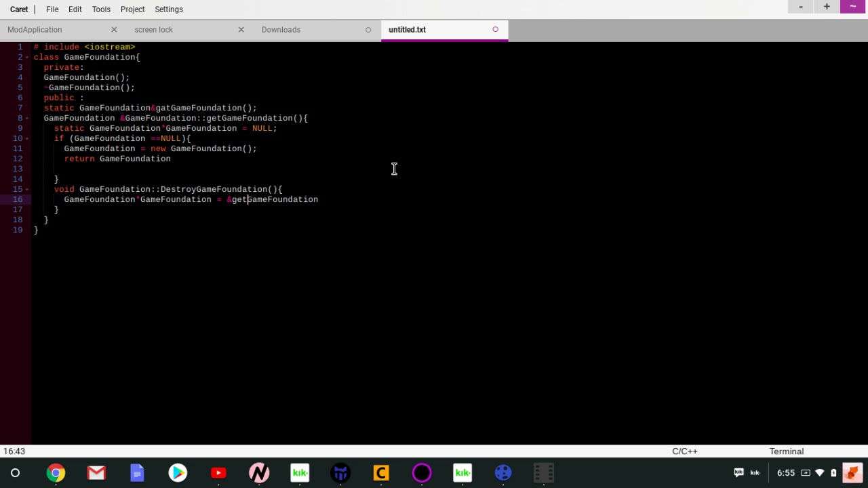Open the Play Store shelf icon
The image size is (868, 488).
point(178,472)
